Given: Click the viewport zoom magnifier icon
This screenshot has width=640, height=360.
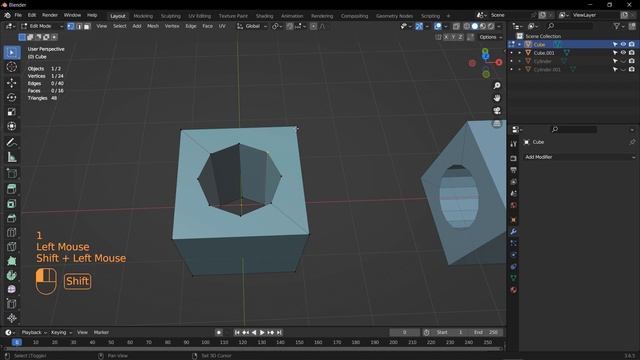Looking at the screenshot, I should (x=497, y=86).
